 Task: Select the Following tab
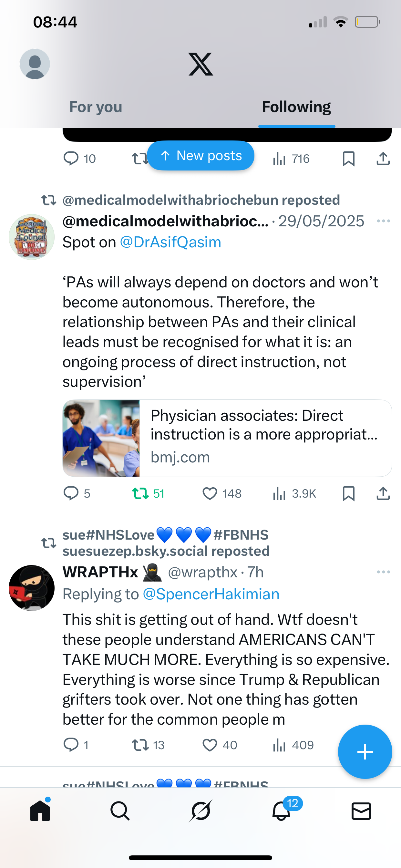click(x=296, y=107)
